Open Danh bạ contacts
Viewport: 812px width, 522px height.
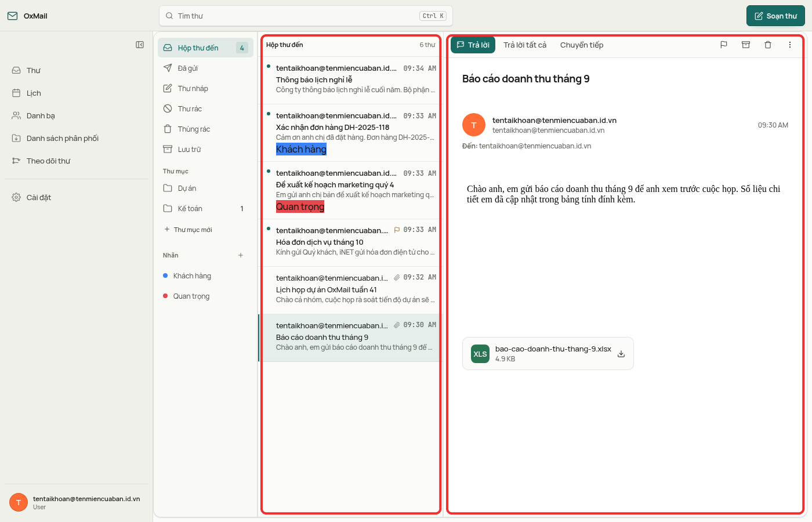coord(77,115)
